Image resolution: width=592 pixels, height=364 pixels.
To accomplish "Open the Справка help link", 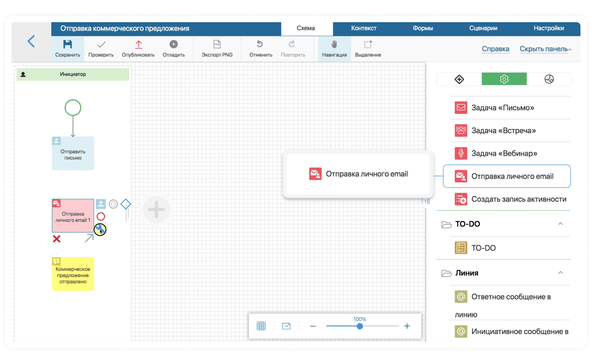I will pos(495,49).
